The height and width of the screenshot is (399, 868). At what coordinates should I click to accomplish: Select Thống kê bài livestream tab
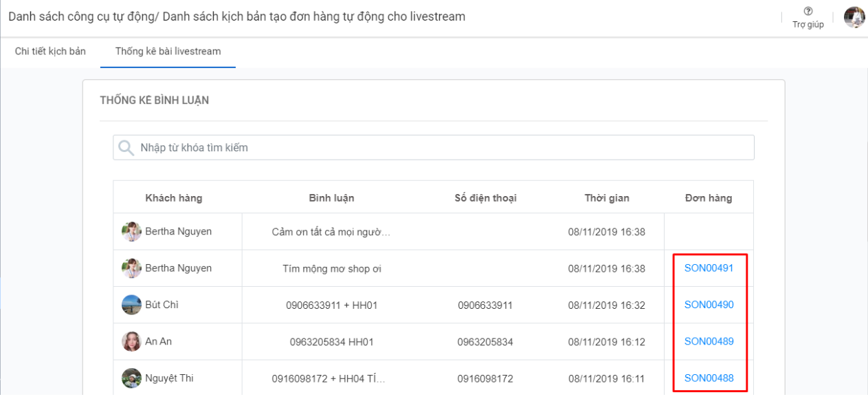point(168,52)
